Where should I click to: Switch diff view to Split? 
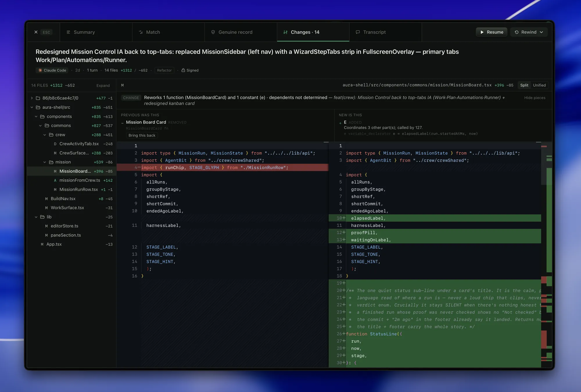coord(524,85)
